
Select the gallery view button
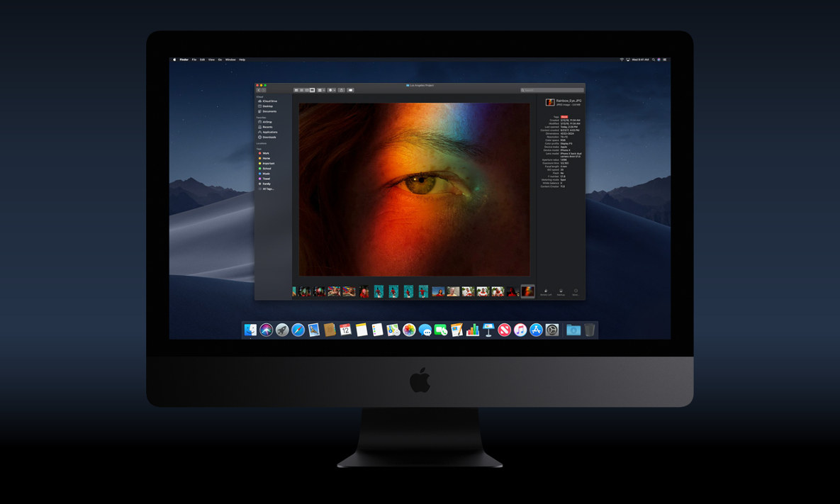tap(313, 90)
